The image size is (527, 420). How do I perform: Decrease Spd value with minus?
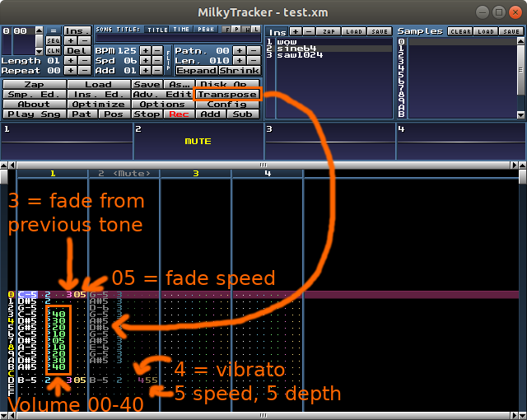[157, 60]
